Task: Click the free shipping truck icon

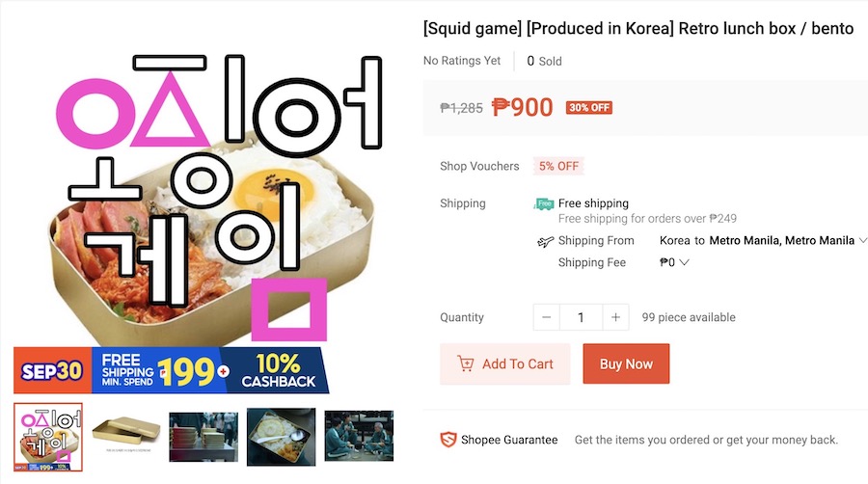Action: [x=545, y=203]
